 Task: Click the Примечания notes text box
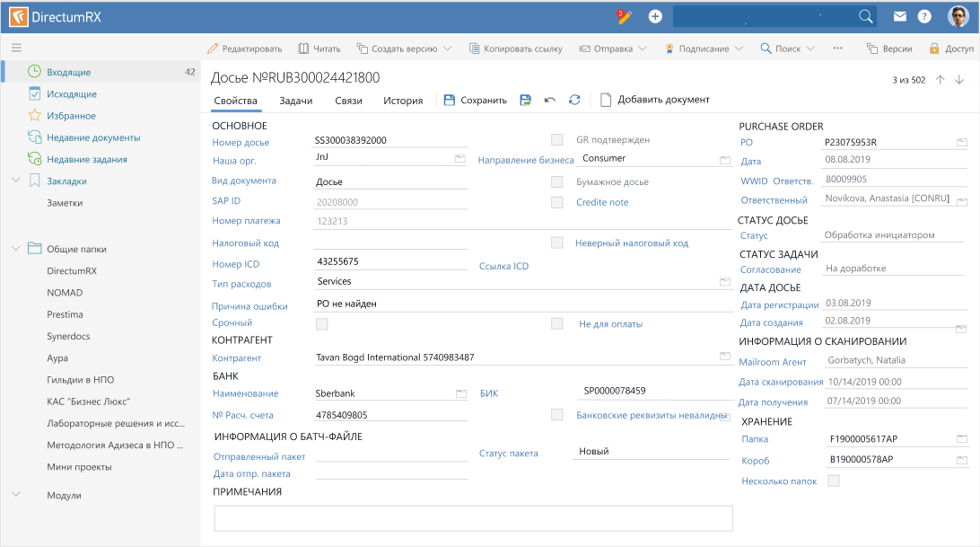coord(473,518)
